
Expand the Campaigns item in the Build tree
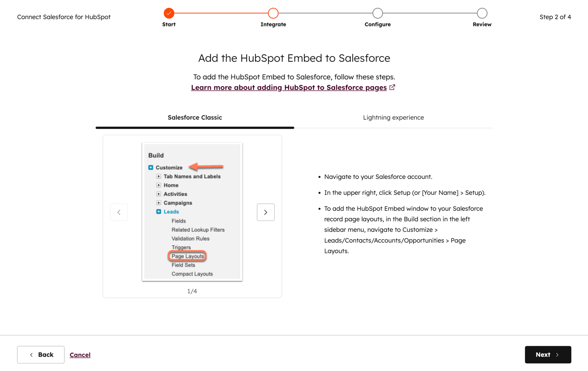[x=159, y=203]
